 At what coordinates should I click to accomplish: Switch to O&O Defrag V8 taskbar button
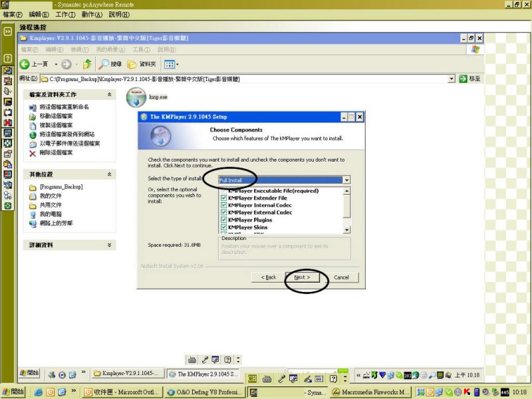[205, 392]
